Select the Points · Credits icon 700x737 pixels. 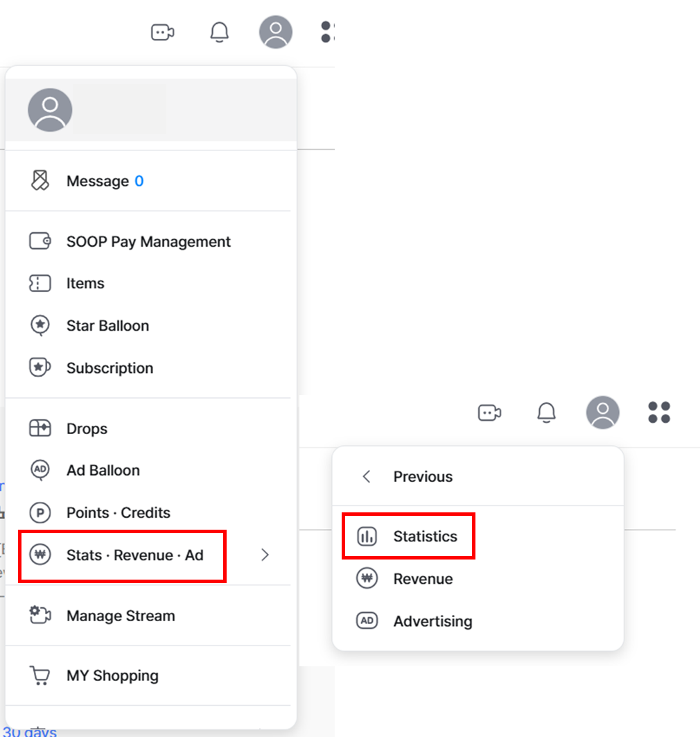tap(40, 512)
